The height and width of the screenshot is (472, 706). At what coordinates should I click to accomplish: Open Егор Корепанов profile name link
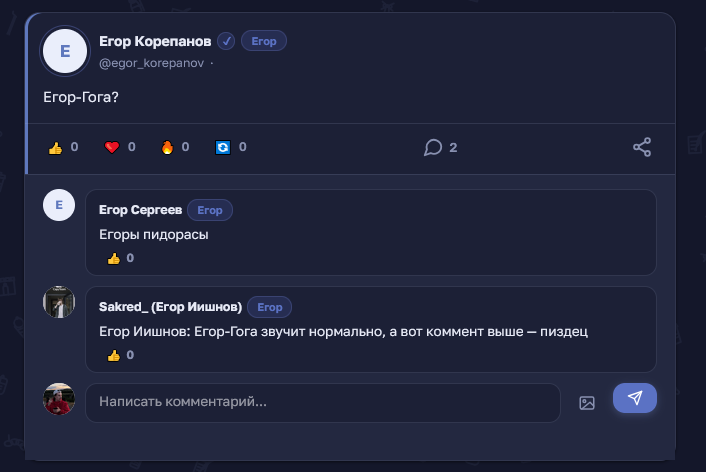155,41
